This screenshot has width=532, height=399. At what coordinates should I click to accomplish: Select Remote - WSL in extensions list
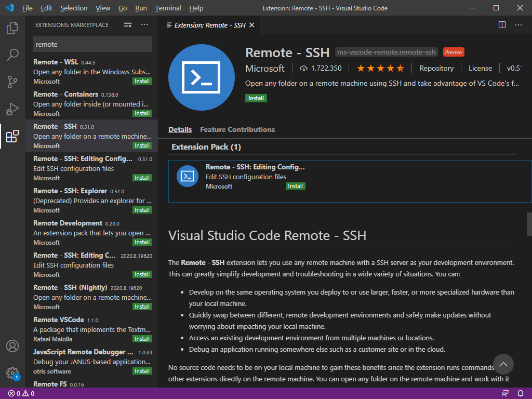[91, 71]
